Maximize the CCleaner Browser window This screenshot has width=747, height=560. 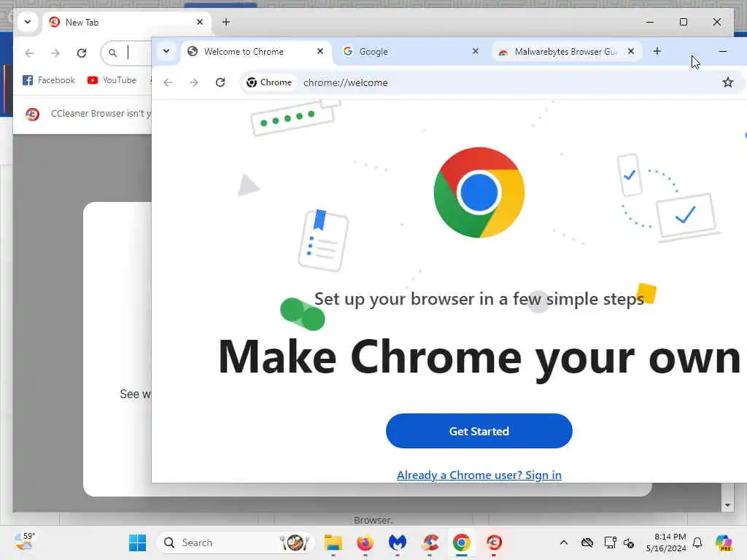[x=683, y=22]
